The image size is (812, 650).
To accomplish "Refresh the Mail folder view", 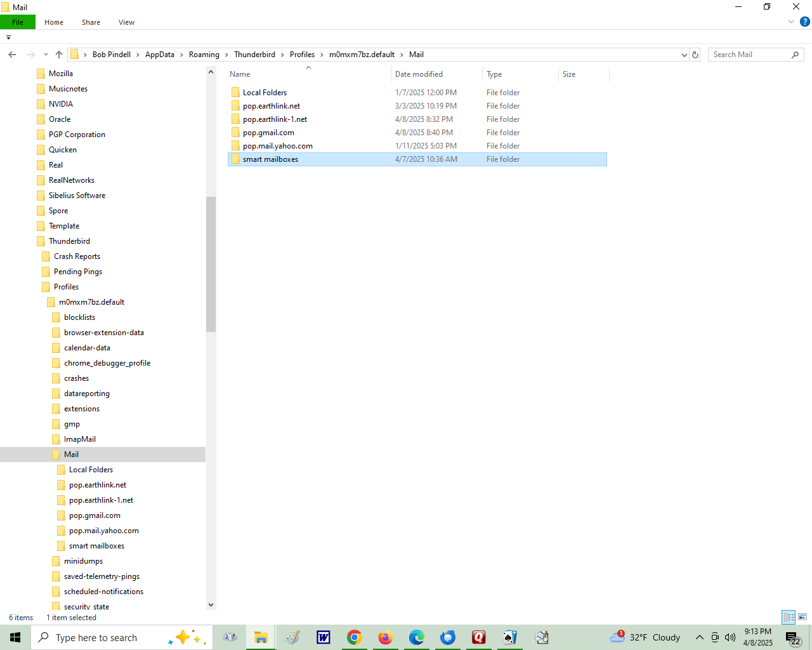I will (x=695, y=55).
